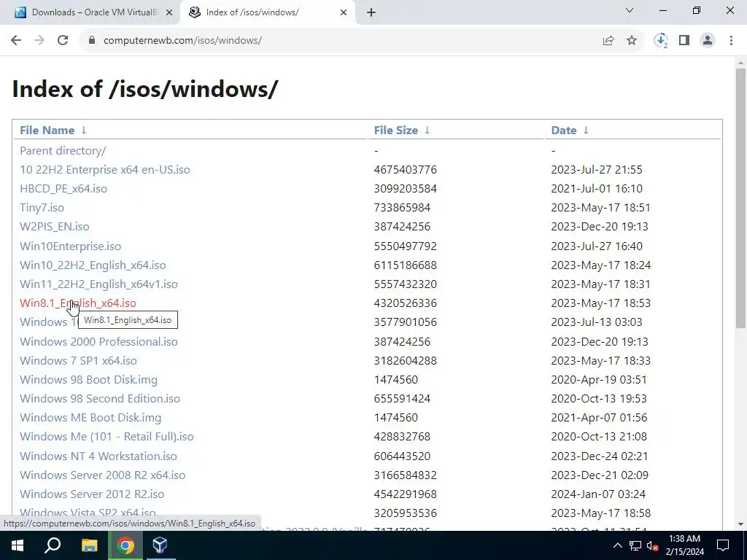Click the forward navigation arrow
747x560 pixels.
tap(39, 41)
